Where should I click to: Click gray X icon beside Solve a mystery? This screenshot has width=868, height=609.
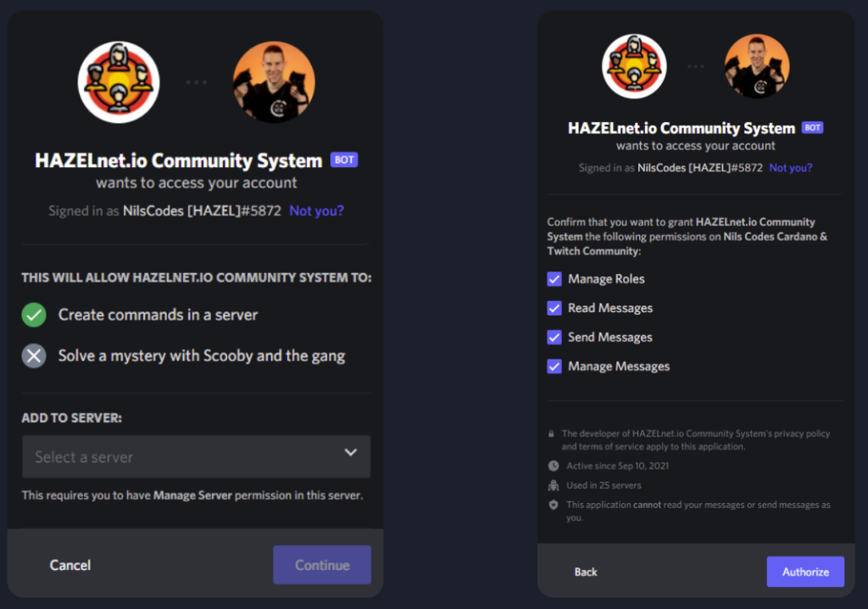(x=34, y=355)
